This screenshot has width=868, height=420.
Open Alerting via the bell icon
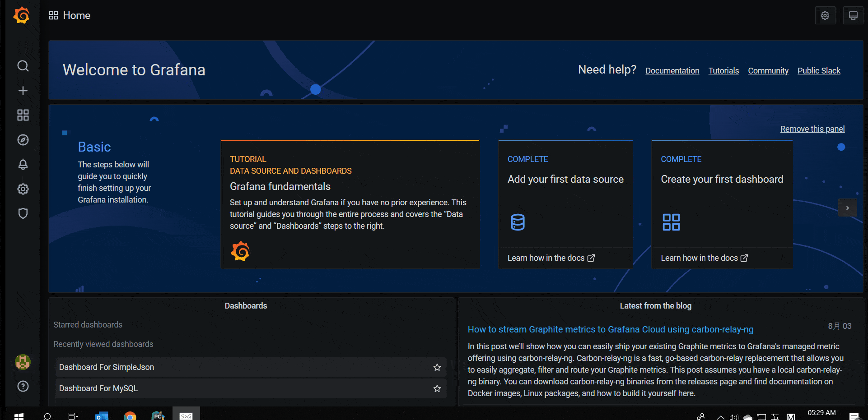point(23,164)
